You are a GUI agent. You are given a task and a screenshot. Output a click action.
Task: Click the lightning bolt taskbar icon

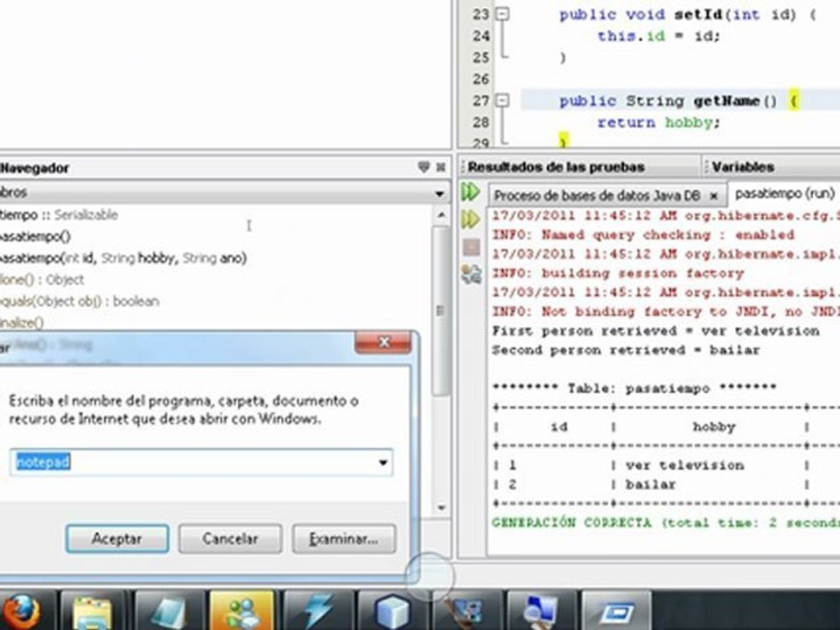point(318,612)
